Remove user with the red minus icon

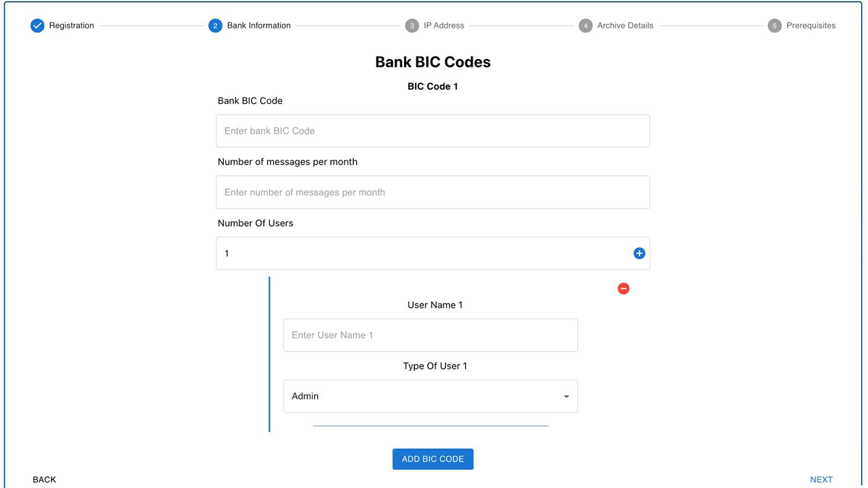(623, 289)
